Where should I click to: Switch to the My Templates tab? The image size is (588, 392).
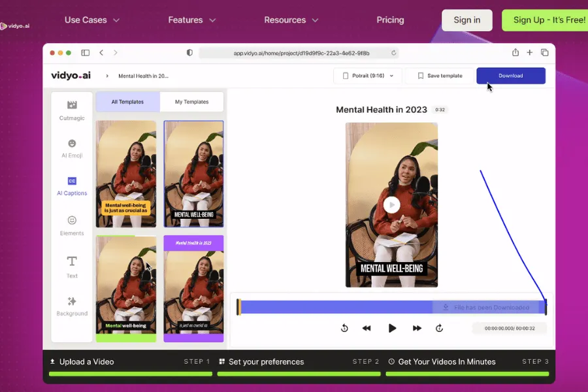[191, 102]
